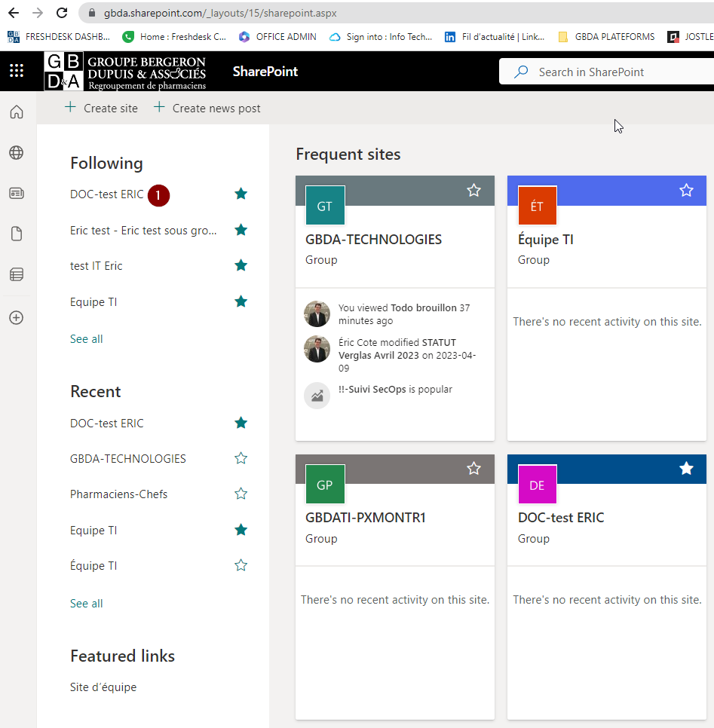This screenshot has width=714, height=728.
Task: Open DOC-test ERIC in Following list
Action: pos(107,194)
